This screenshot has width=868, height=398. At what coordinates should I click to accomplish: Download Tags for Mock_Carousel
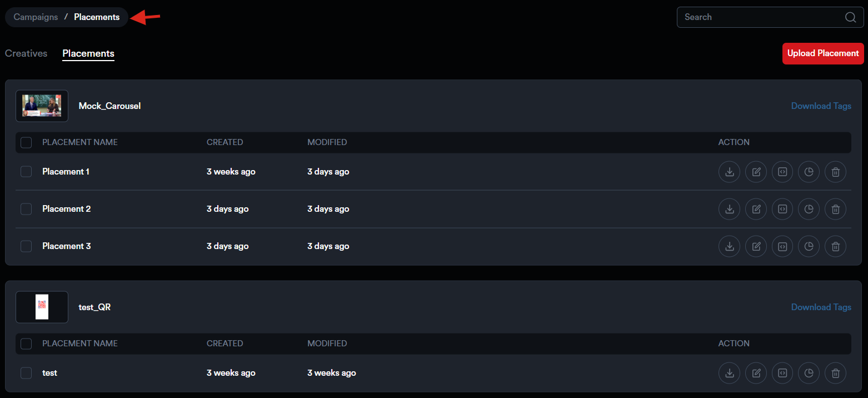tap(821, 106)
